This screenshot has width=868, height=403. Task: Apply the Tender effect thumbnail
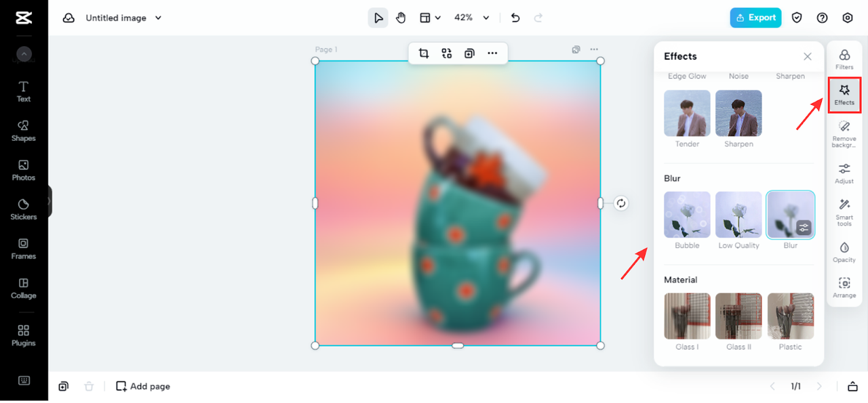687,113
